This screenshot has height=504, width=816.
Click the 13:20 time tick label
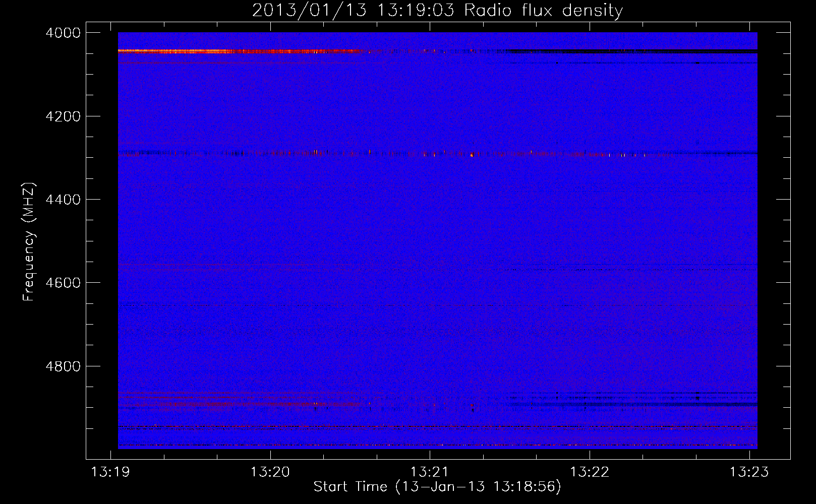[270, 472]
